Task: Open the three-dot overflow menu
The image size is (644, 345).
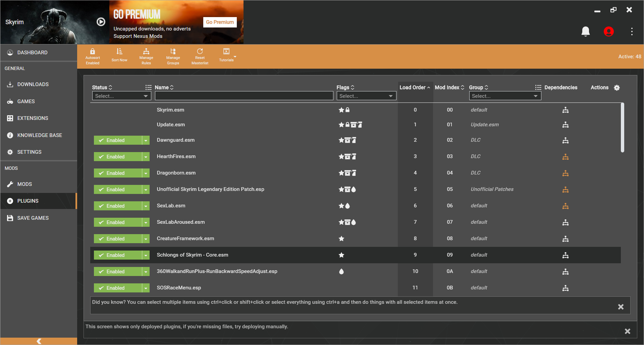Action: (x=632, y=31)
